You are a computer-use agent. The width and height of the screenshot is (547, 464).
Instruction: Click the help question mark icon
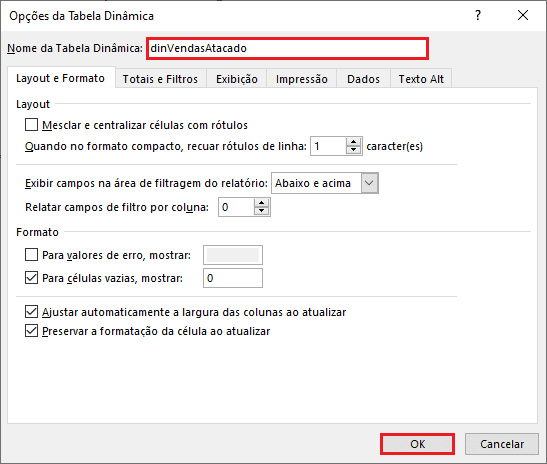coord(478,15)
